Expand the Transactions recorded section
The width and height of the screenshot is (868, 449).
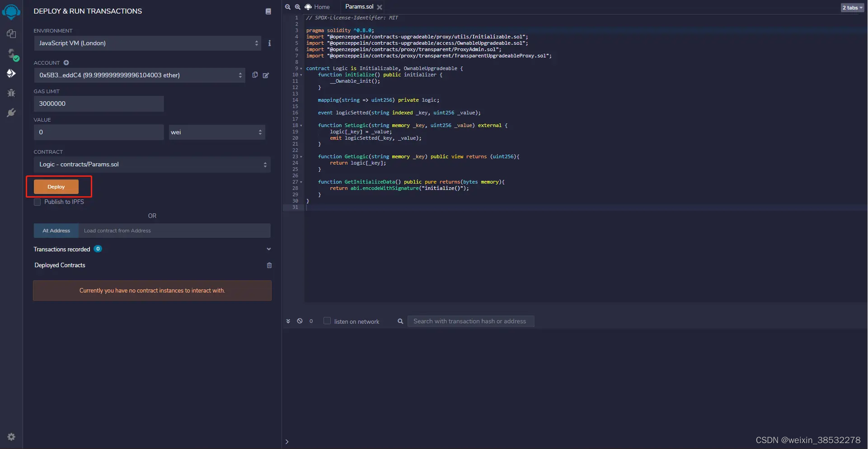point(269,249)
